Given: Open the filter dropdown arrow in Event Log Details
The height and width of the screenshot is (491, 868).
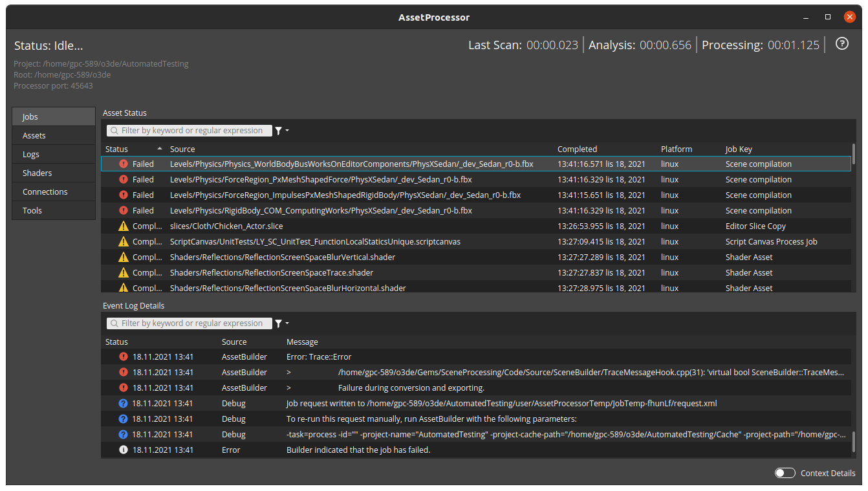Looking at the screenshot, I should click(286, 323).
